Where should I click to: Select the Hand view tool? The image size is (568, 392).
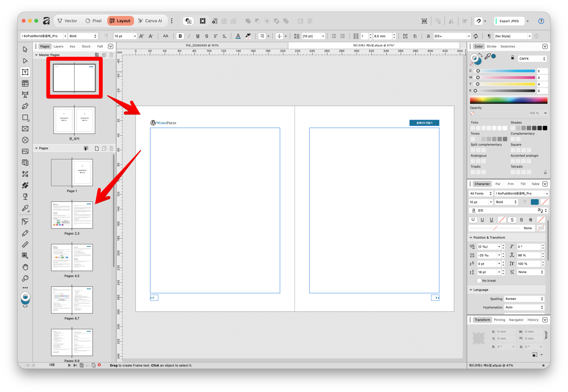click(25, 267)
